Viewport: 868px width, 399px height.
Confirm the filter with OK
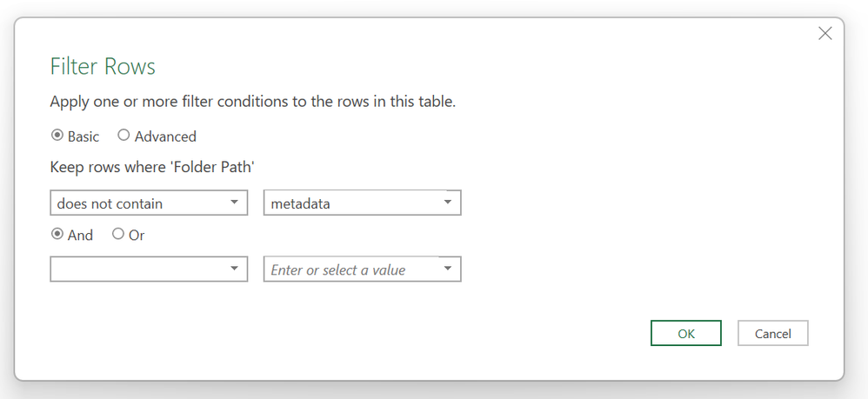(x=685, y=334)
